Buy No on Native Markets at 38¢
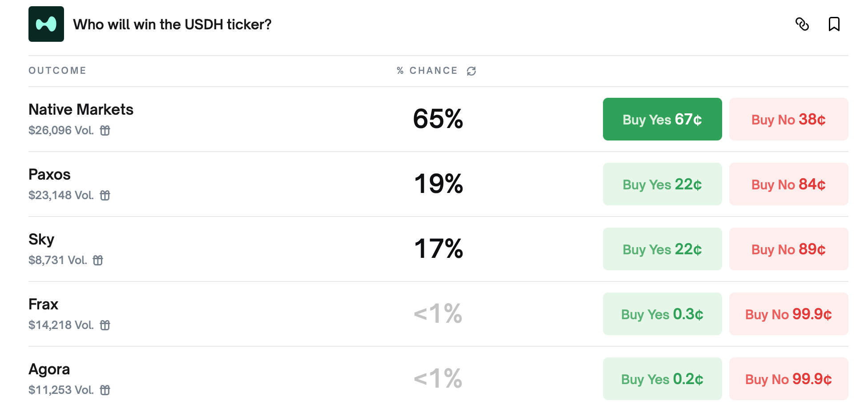The image size is (868, 417). pos(788,119)
